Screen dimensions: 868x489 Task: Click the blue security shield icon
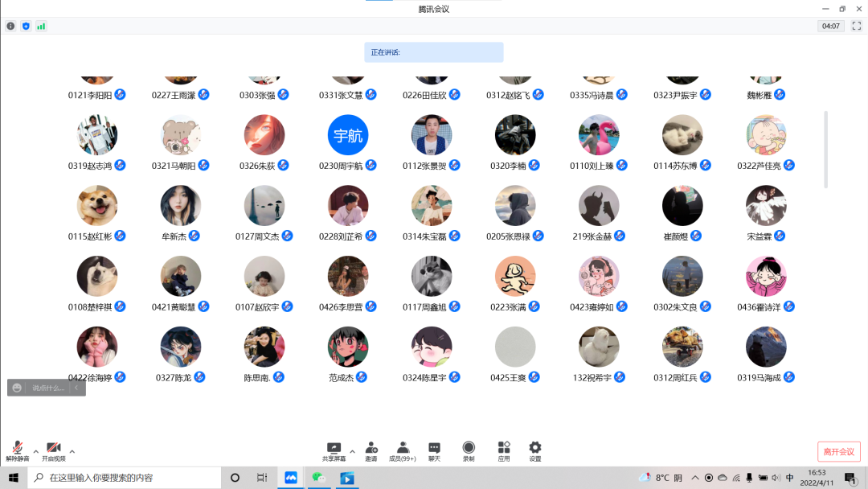click(x=26, y=26)
